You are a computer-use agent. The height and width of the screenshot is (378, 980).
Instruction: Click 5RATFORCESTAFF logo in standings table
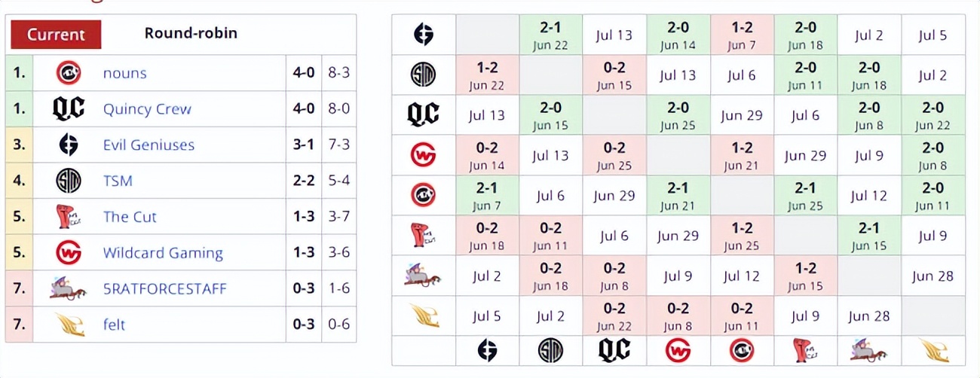point(69,288)
